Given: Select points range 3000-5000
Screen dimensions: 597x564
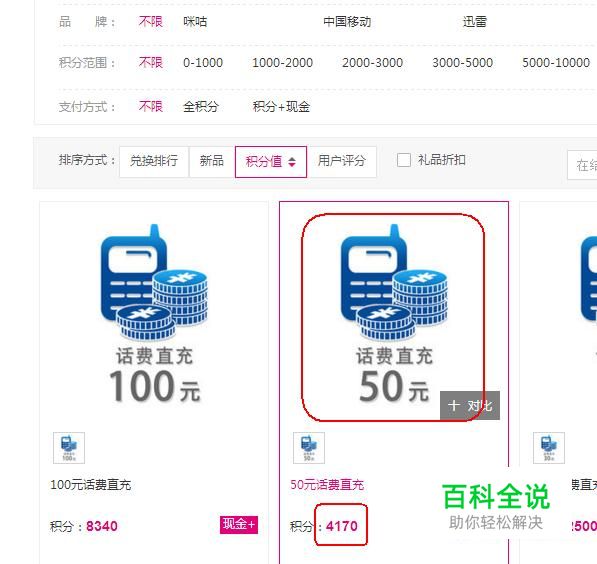Looking at the screenshot, I should coord(463,62).
